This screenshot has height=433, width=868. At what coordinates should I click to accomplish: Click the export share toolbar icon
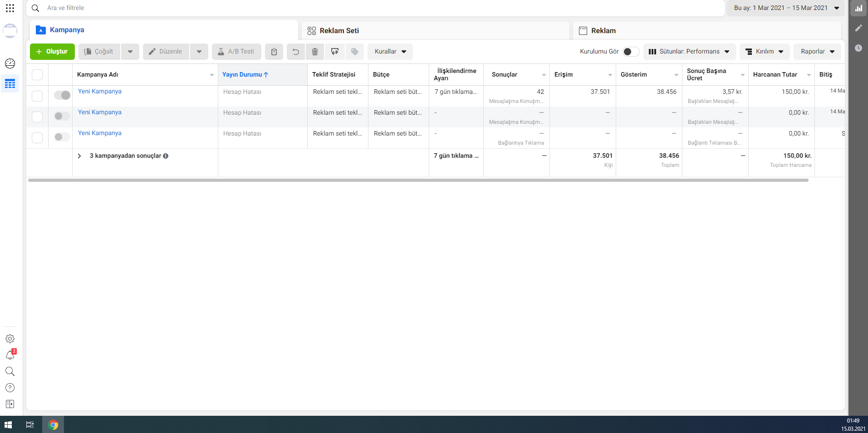(335, 52)
